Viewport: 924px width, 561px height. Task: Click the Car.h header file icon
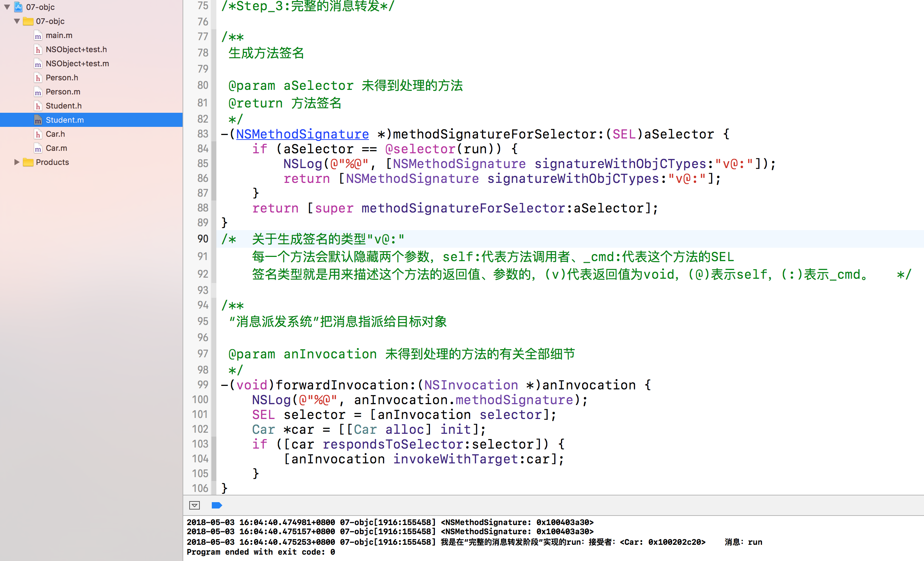38,134
